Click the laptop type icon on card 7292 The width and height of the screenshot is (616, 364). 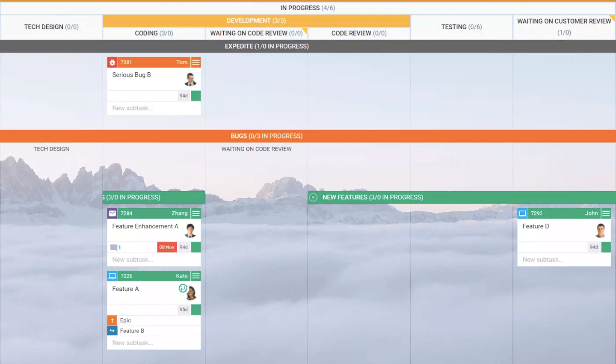pos(523,213)
